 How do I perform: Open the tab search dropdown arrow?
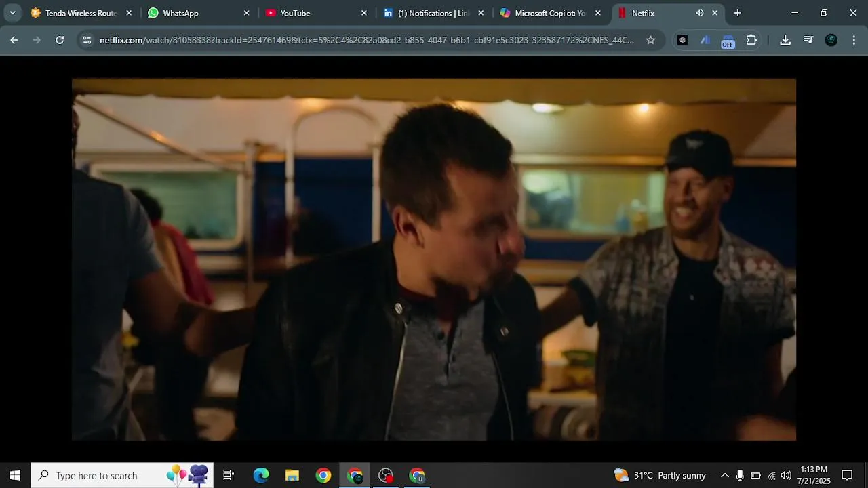point(12,13)
